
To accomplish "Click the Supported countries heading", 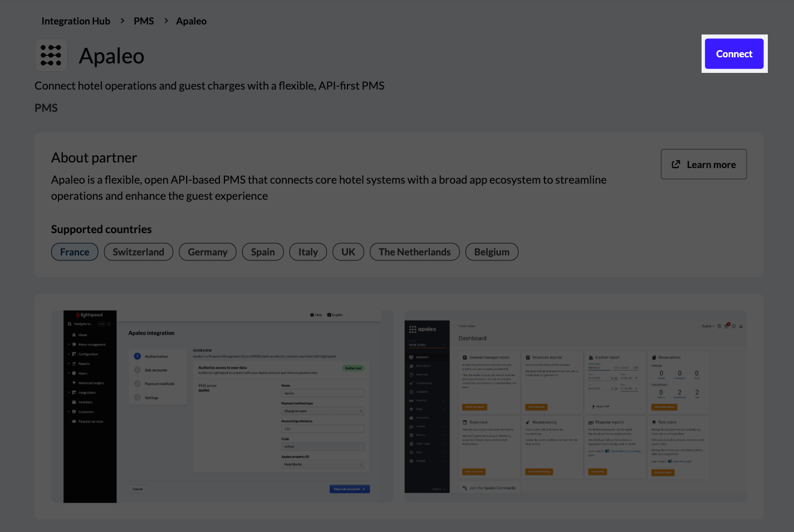I will 101,229.
